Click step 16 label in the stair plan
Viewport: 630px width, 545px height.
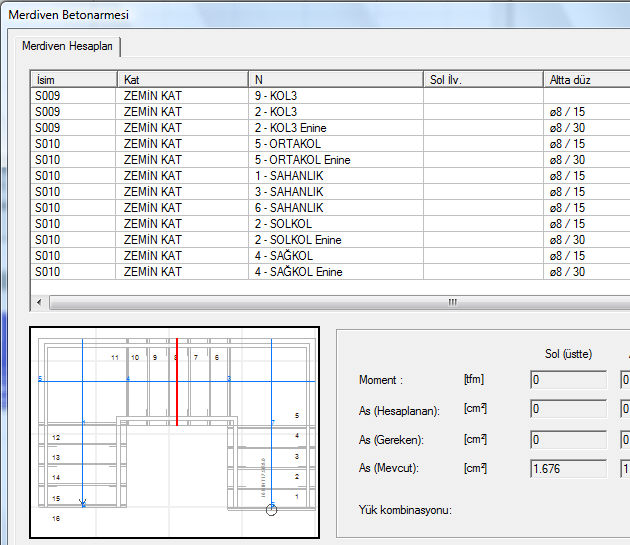[x=56, y=518]
